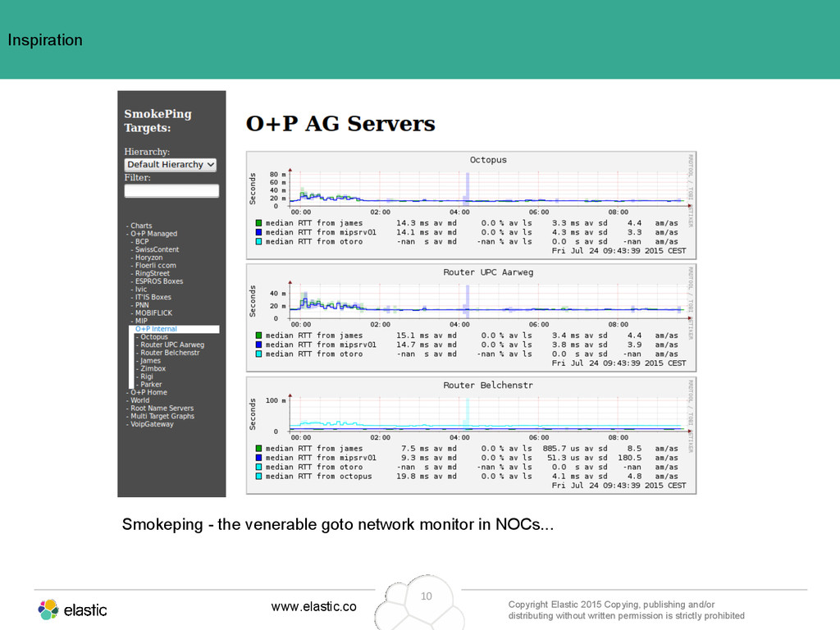The width and height of the screenshot is (840, 630).
Task: Open the Router UPC Aarweg graph
Action: point(472,318)
